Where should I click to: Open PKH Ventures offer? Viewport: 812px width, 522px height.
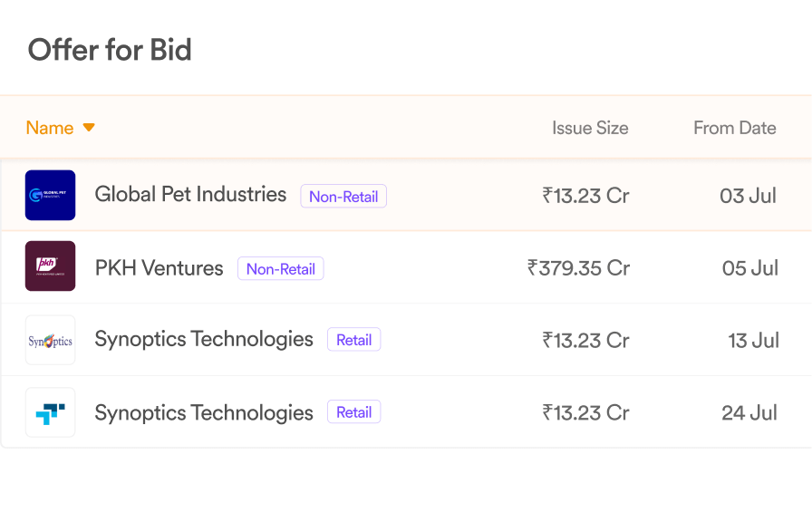tap(159, 268)
